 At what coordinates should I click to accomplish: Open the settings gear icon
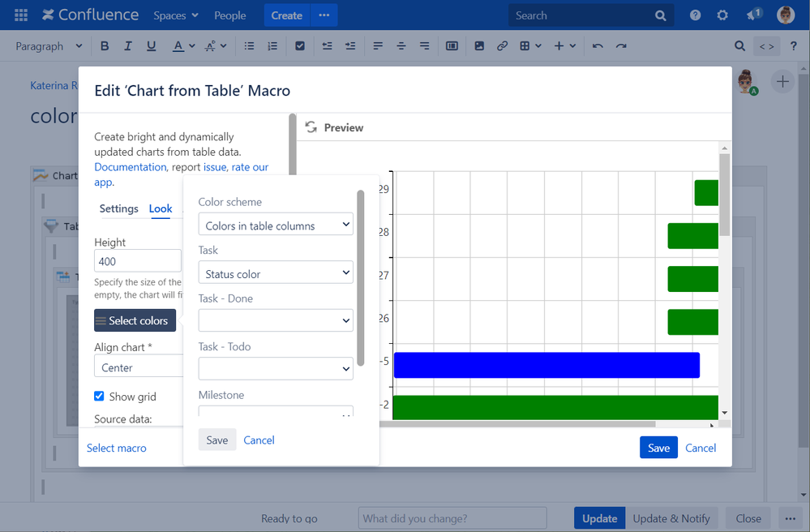coord(722,15)
